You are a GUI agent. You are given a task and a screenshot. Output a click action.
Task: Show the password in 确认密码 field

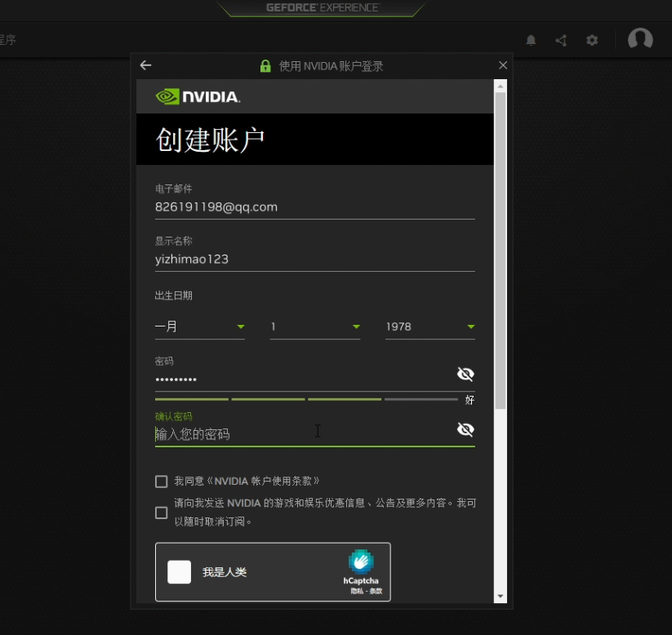[x=465, y=429]
